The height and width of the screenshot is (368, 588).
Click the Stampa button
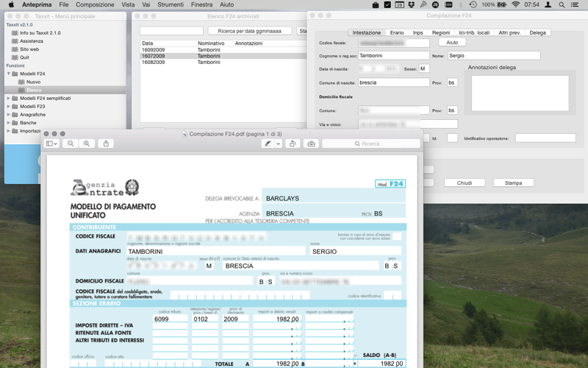513,183
